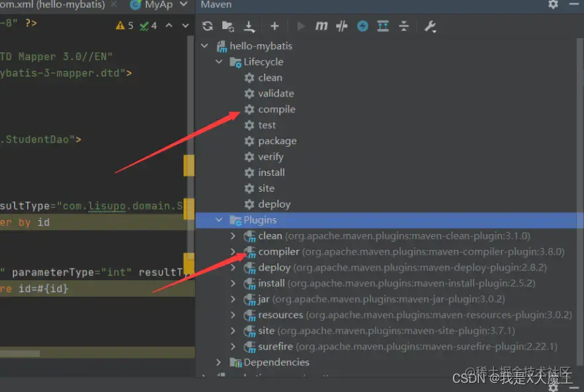Reload all Maven projects
This screenshot has height=392, width=584.
[x=208, y=26]
